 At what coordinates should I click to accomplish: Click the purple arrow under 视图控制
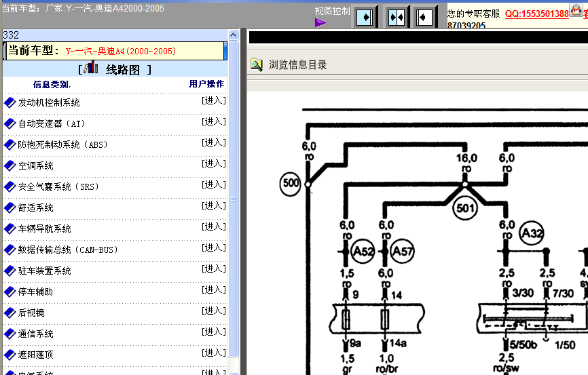click(320, 23)
